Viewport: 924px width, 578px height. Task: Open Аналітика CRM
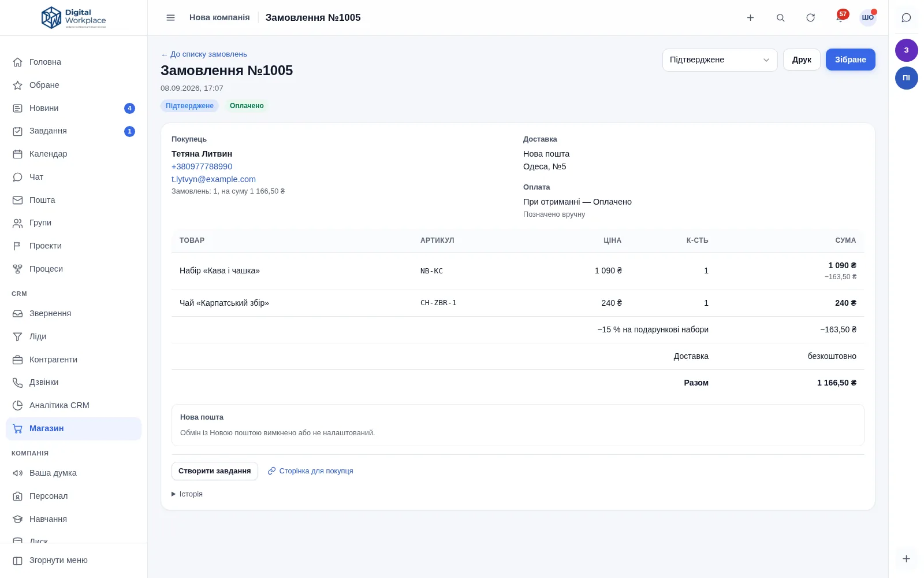[x=73, y=405]
